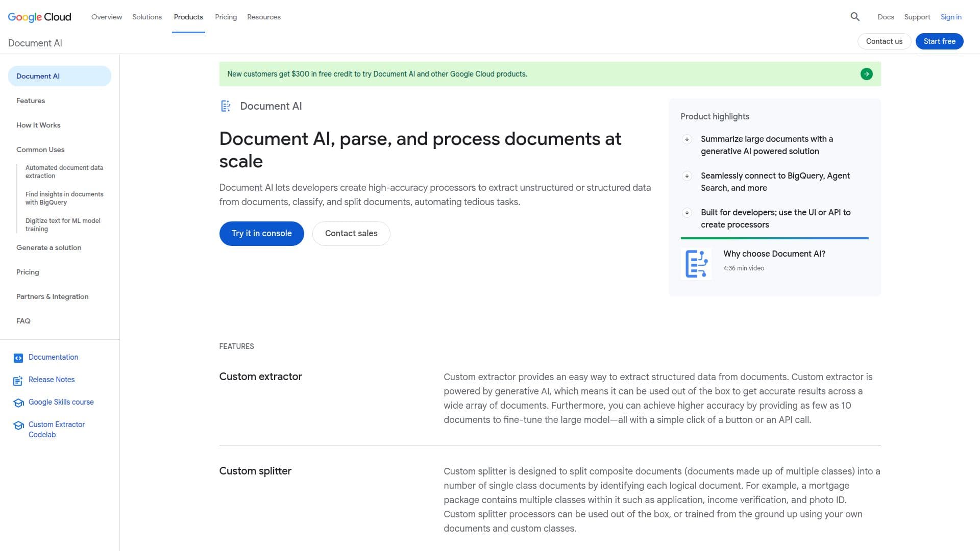This screenshot has height=551, width=980.
Task: Open the Resources menu
Action: click(x=264, y=17)
